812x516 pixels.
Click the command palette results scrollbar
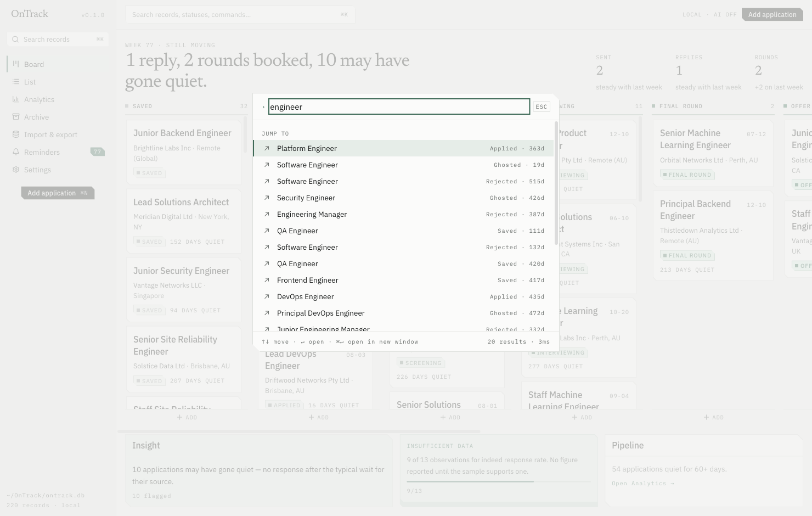[556, 183]
